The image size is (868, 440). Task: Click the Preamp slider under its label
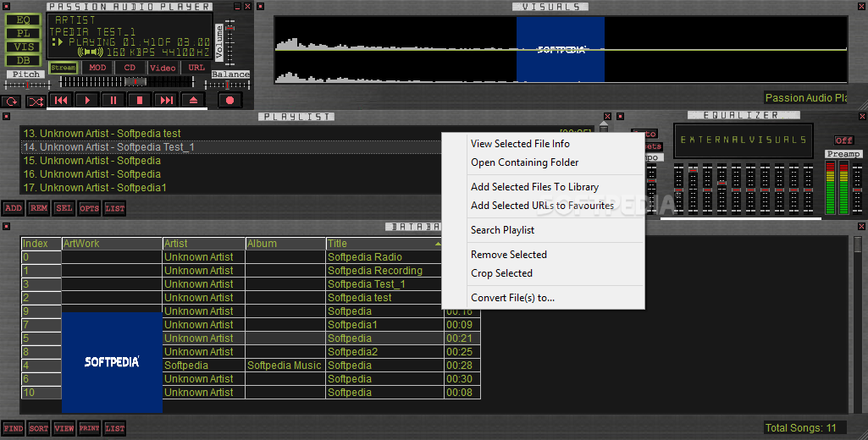click(x=857, y=188)
